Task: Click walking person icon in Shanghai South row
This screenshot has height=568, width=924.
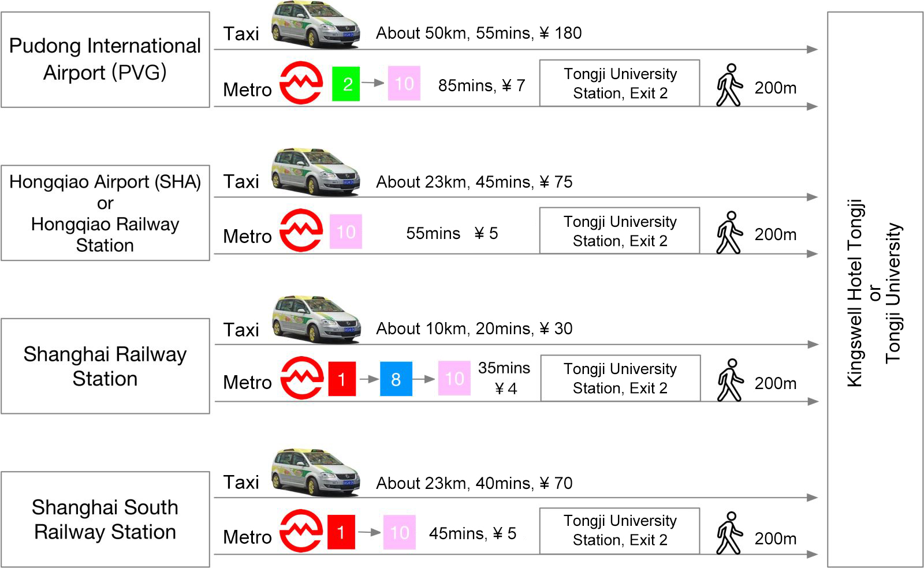Action: pyautogui.click(x=729, y=533)
